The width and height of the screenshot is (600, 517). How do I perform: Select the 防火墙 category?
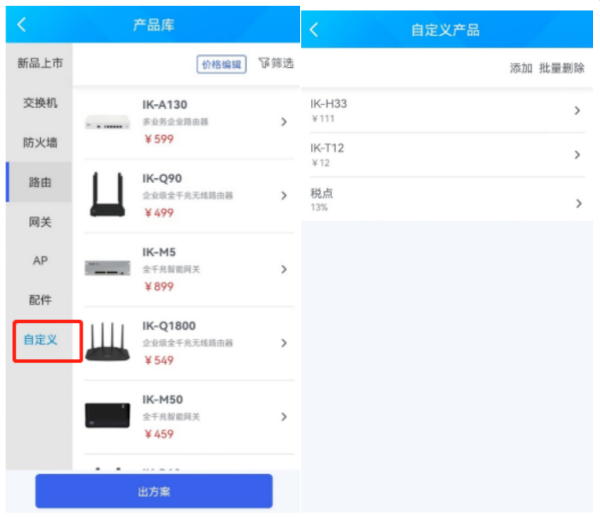40,143
